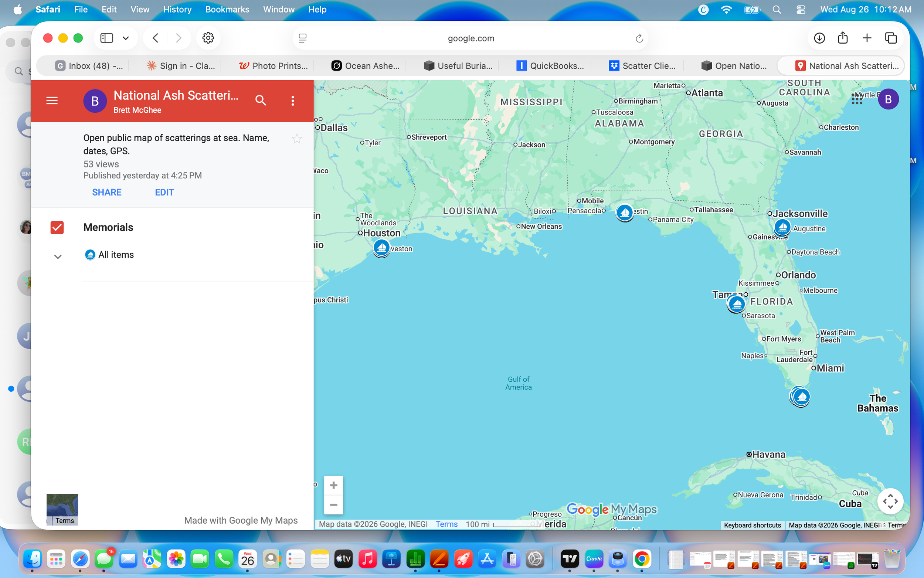Screen dimensions: 924x578
Task: Switch to the Open Natio... tab
Action: [x=734, y=66]
